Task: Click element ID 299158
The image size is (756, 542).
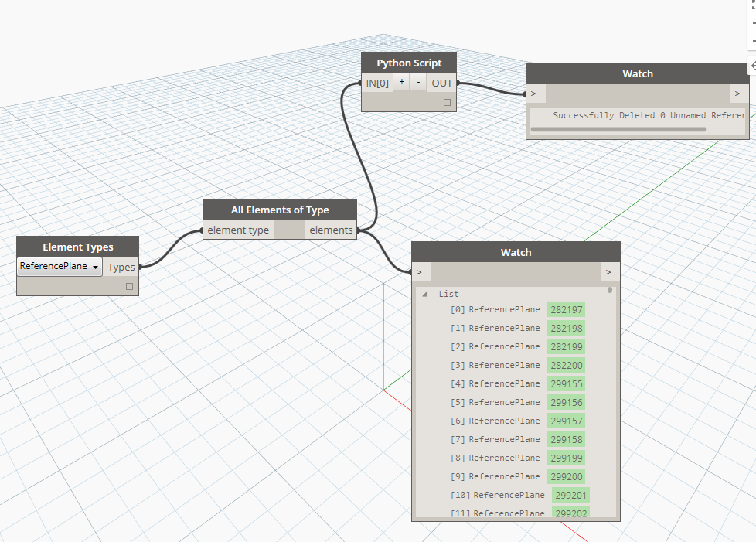Action: click(x=566, y=439)
